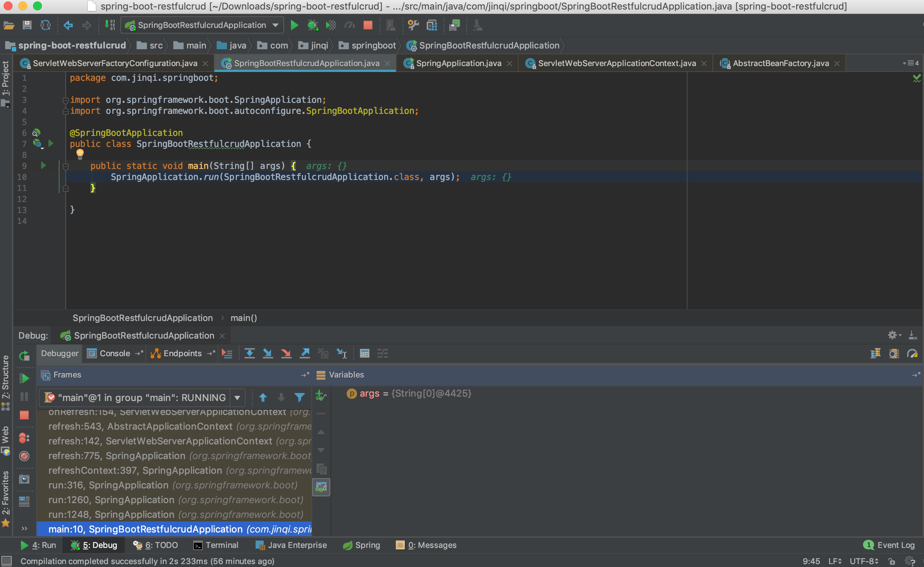The height and width of the screenshot is (567, 924).
Task: Click the Synchronize icon in the main toolbar
Action: [46, 25]
